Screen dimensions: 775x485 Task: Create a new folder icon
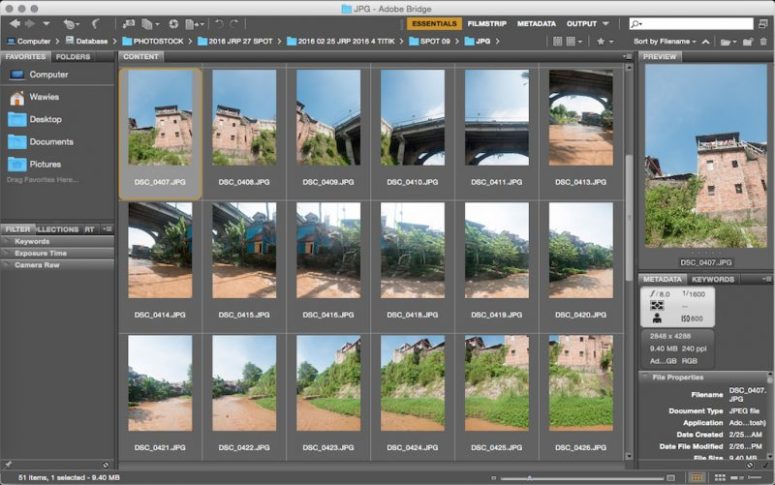(x=748, y=42)
